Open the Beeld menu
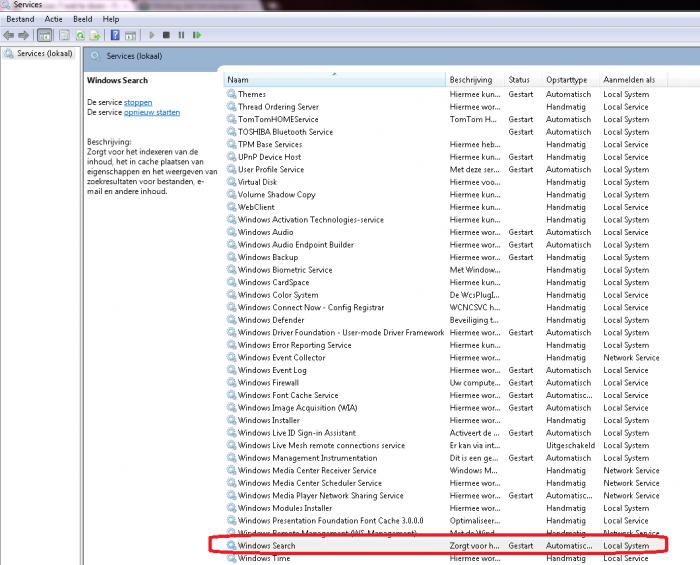This screenshot has width=700, height=565. 83,19
